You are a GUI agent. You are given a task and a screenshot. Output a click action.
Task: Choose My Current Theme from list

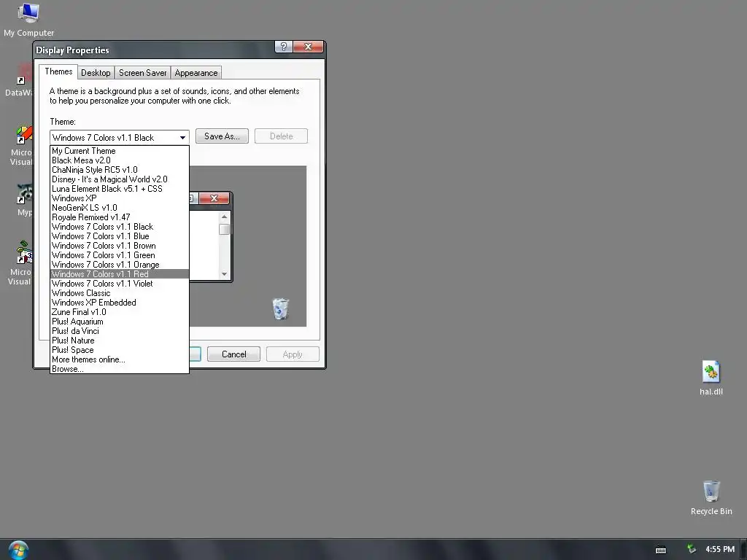click(120, 151)
